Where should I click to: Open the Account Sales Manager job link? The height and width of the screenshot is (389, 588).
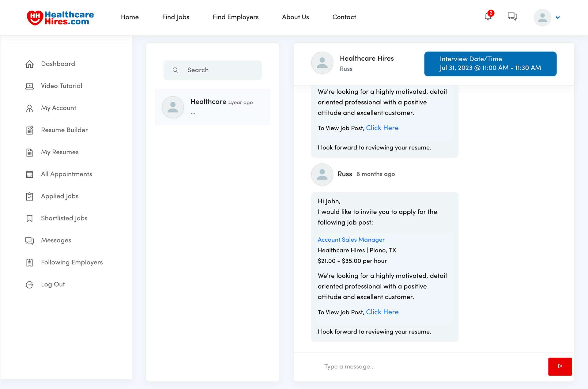pos(351,240)
